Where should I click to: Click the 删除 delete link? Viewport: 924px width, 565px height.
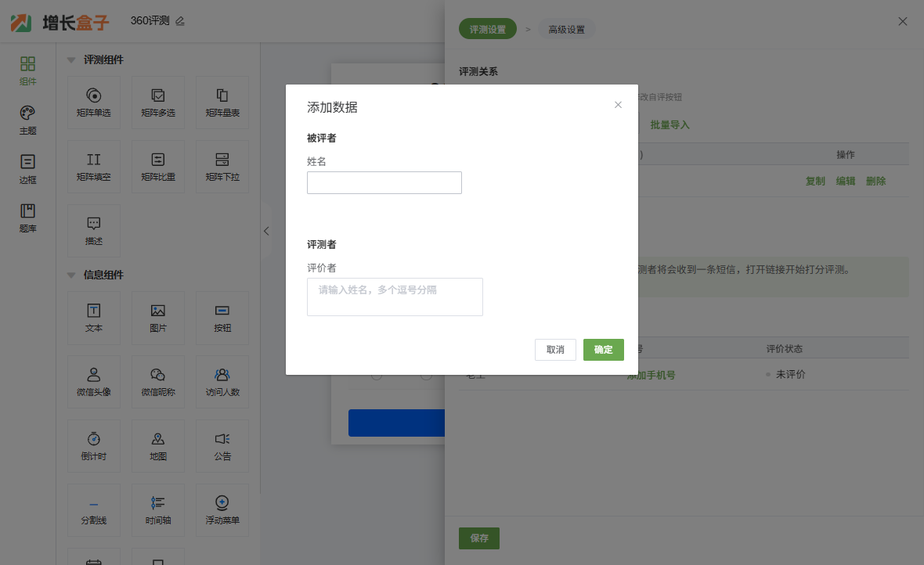(875, 181)
